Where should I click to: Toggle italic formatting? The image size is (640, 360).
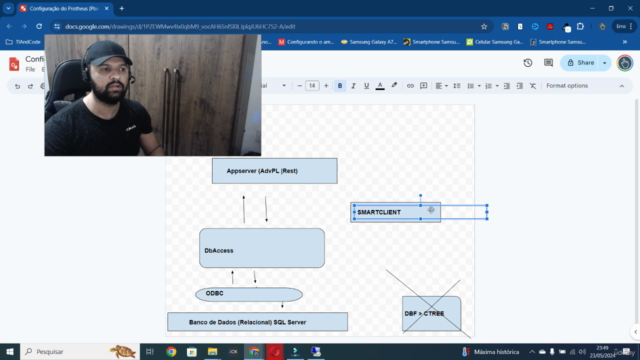tap(353, 86)
